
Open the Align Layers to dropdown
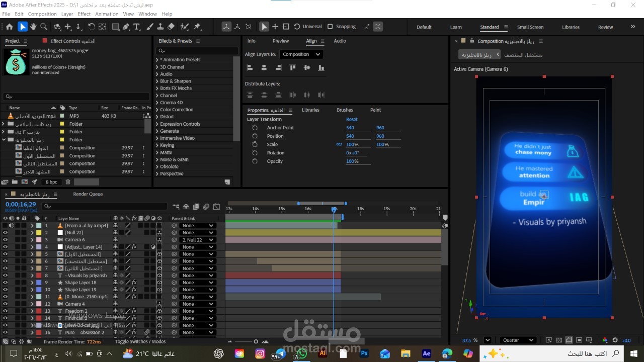[x=301, y=54]
